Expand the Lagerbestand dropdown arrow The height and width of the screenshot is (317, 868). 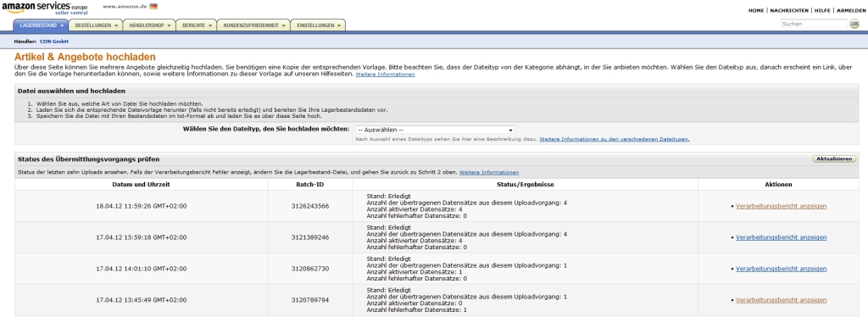pyautogui.click(x=61, y=25)
